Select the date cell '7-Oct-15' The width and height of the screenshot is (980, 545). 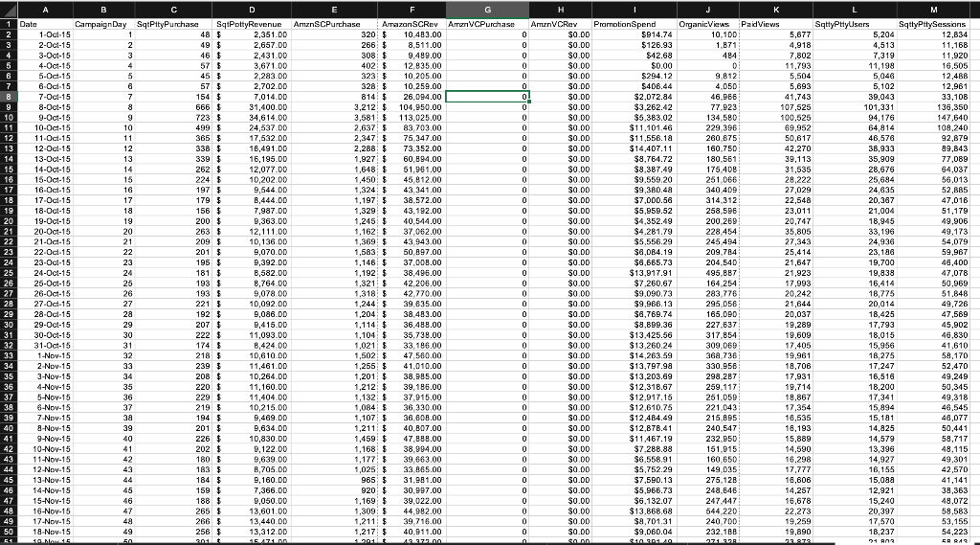pyautogui.click(x=45, y=97)
